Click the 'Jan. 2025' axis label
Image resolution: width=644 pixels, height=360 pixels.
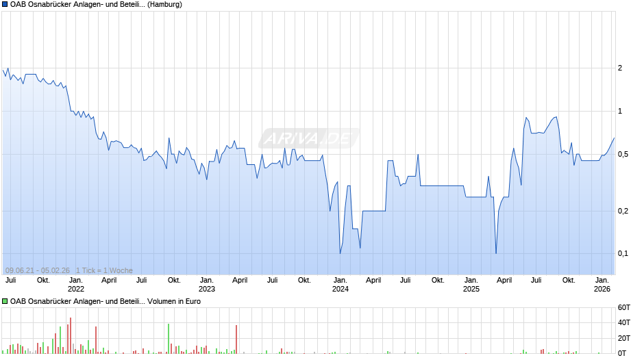pyautogui.click(x=471, y=285)
